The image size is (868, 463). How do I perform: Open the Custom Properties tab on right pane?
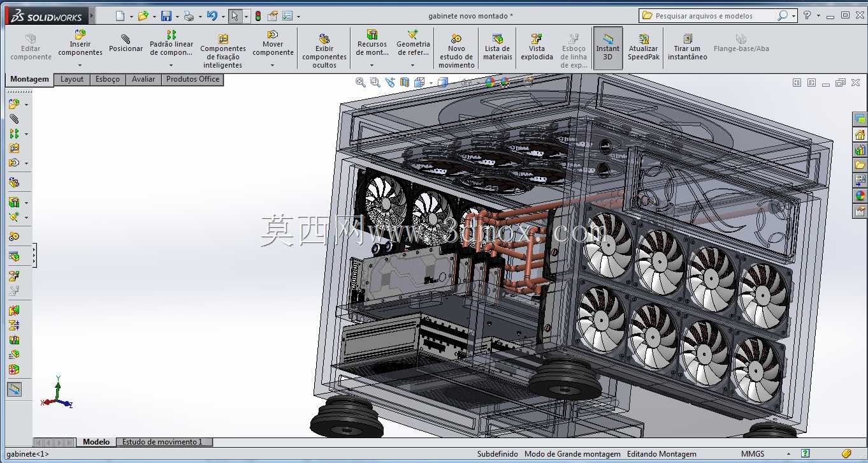point(860,211)
